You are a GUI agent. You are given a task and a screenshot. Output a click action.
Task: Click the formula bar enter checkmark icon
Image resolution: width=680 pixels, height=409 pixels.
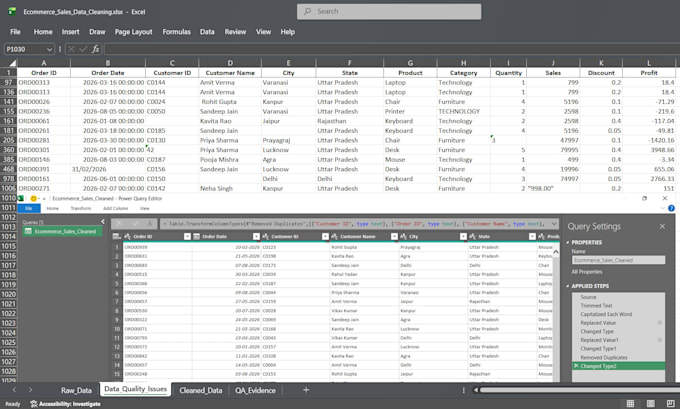[x=83, y=49]
